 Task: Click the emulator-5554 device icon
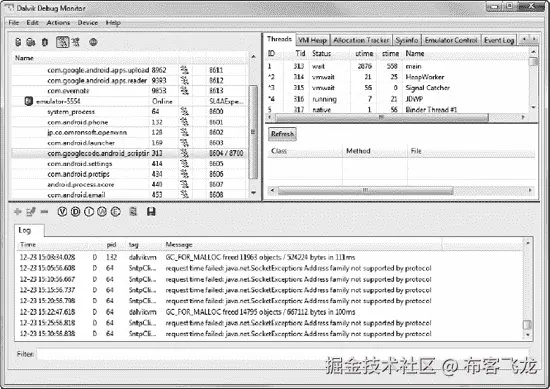pyautogui.click(x=29, y=101)
